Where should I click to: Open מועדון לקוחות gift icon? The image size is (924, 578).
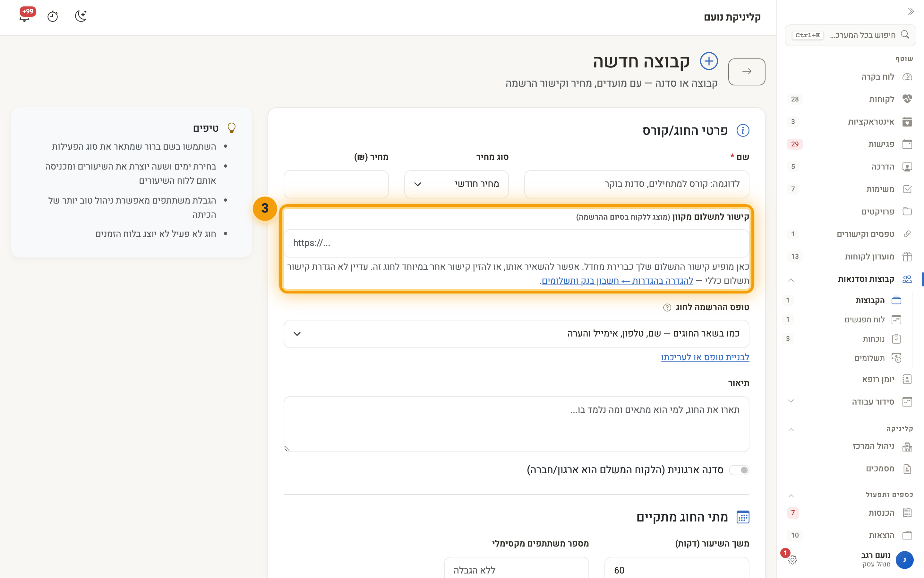point(907,257)
